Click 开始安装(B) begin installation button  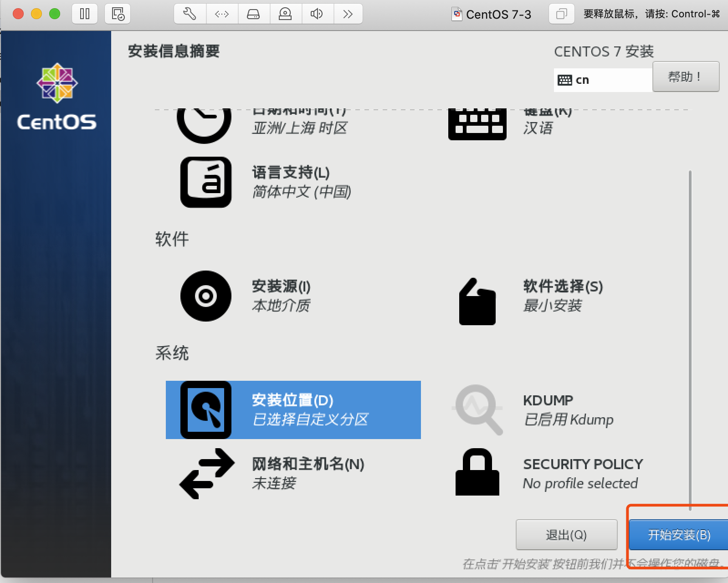click(678, 535)
